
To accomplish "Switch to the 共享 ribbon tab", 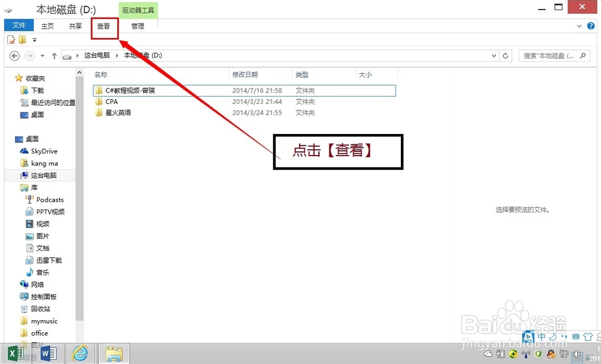I will [x=76, y=26].
